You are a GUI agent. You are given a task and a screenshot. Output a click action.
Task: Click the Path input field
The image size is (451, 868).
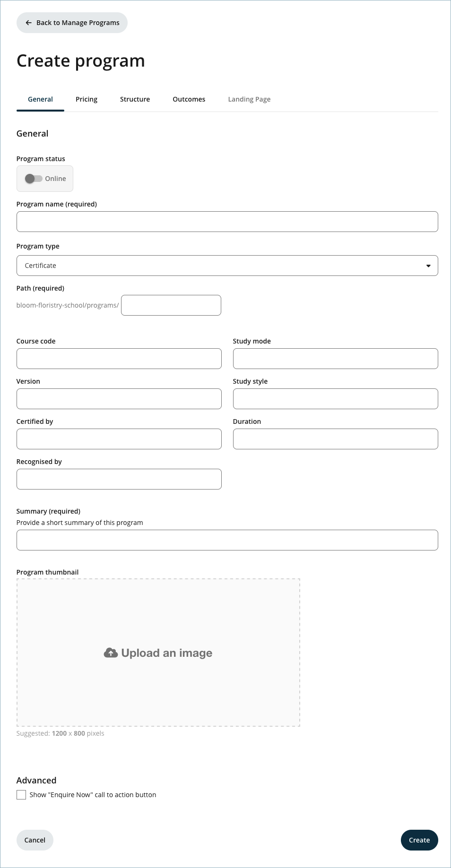pos(171,305)
